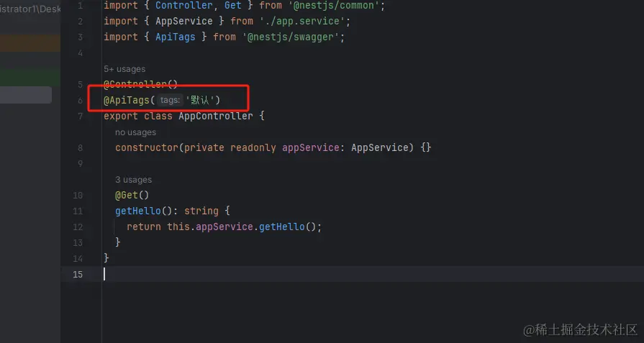The image size is (644, 343).
Task: Click 'readonly' keyword in constructor
Action: (253, 147)
